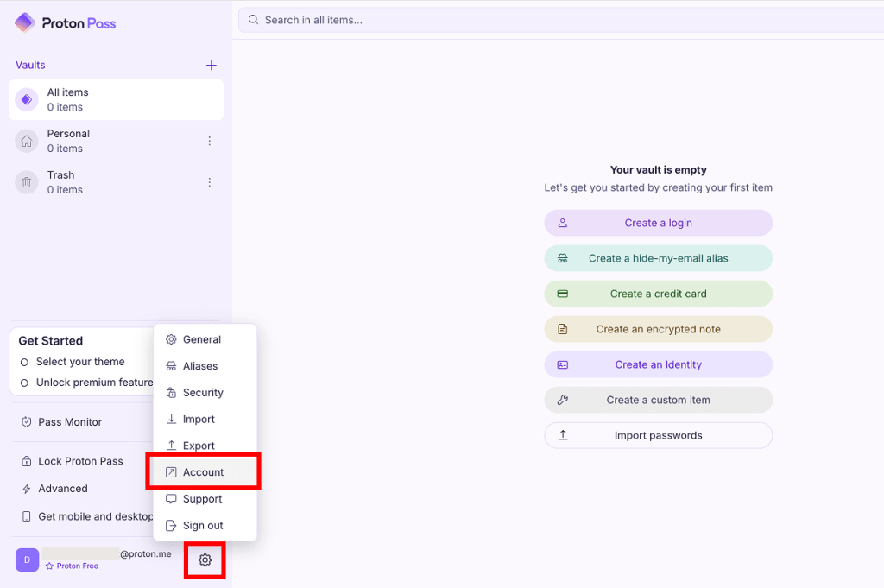Click the Create a custom item button

[658, 400]
